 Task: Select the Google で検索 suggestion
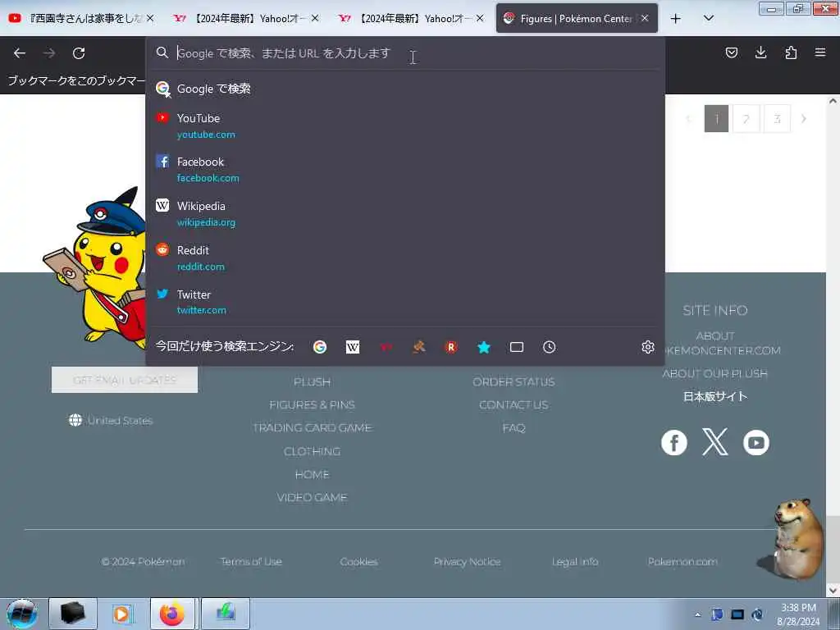(x=405, y=89)
